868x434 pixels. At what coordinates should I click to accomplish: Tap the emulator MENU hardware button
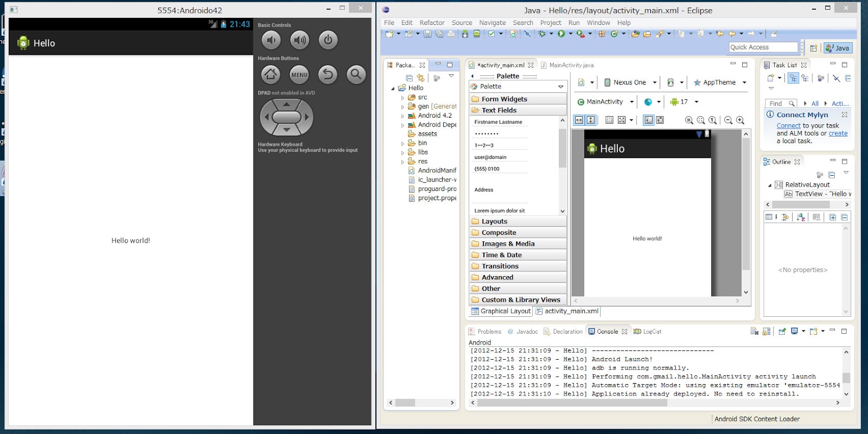[299, 74]
